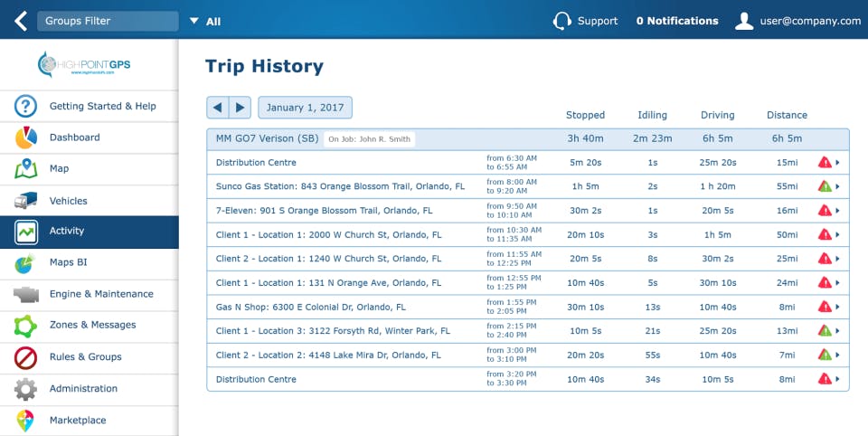Click alert icon for Gas N Shop trip

[x=825, y=307]
